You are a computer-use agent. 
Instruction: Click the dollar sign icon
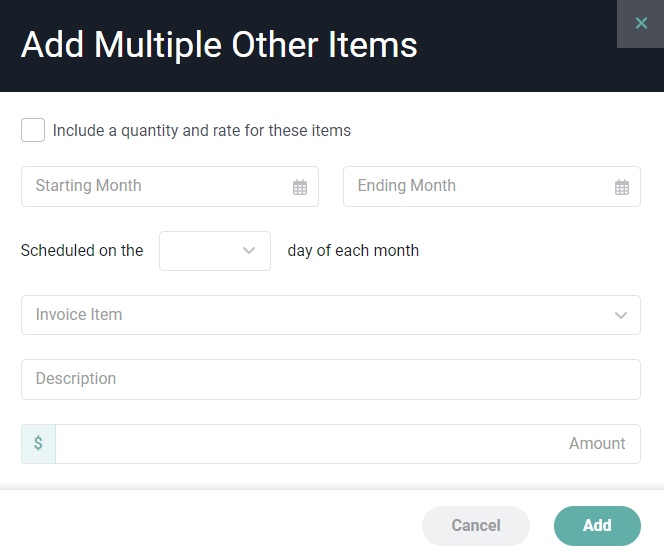pos(38,444)
